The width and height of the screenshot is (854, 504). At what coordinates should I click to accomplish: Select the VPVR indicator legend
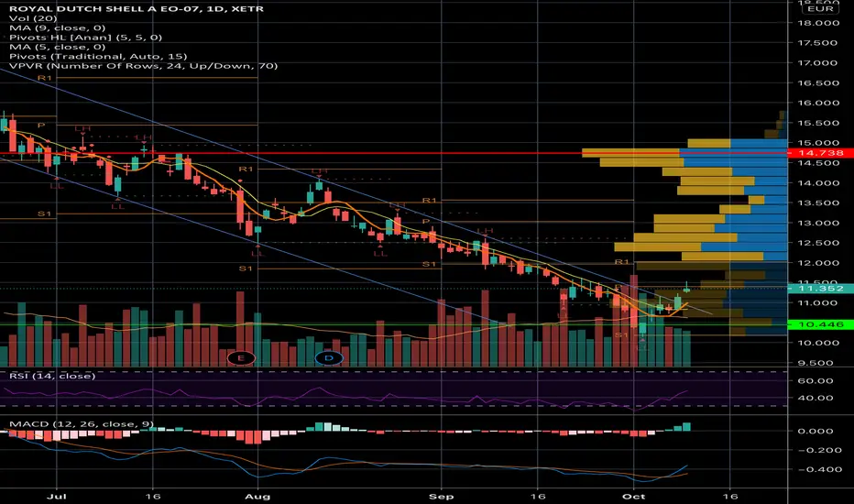click(x=143, y=66)
